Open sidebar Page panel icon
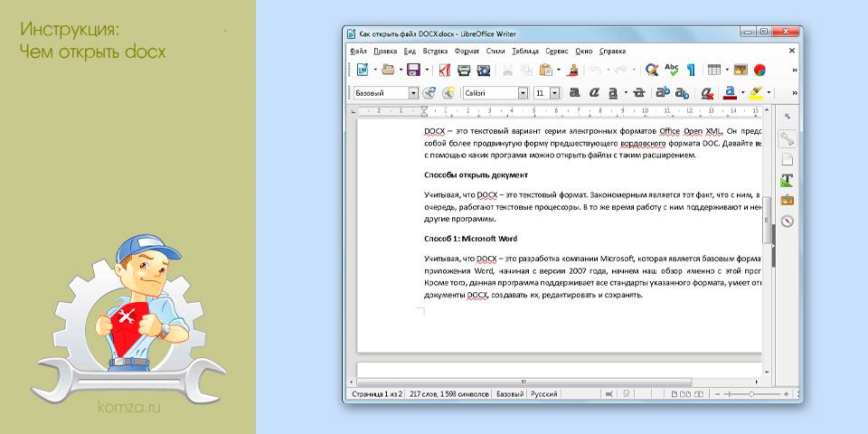This screenshot has height=434, width=868. [x=787, y=160]
